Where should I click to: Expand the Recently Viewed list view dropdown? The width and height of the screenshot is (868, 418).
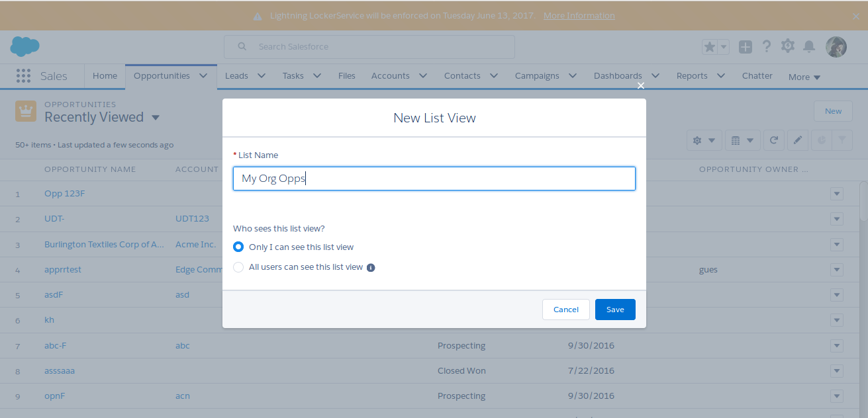[x=156, y=118]
